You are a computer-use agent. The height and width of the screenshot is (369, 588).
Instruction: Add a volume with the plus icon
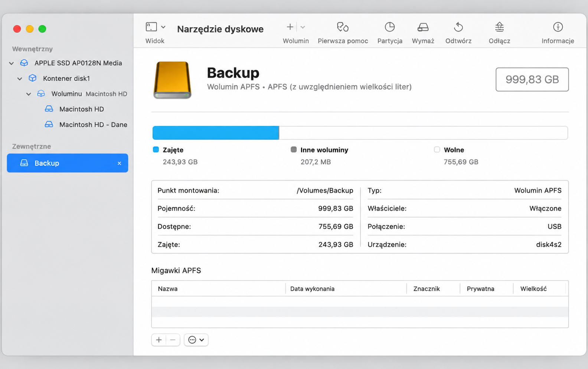[x=290, y=27]
